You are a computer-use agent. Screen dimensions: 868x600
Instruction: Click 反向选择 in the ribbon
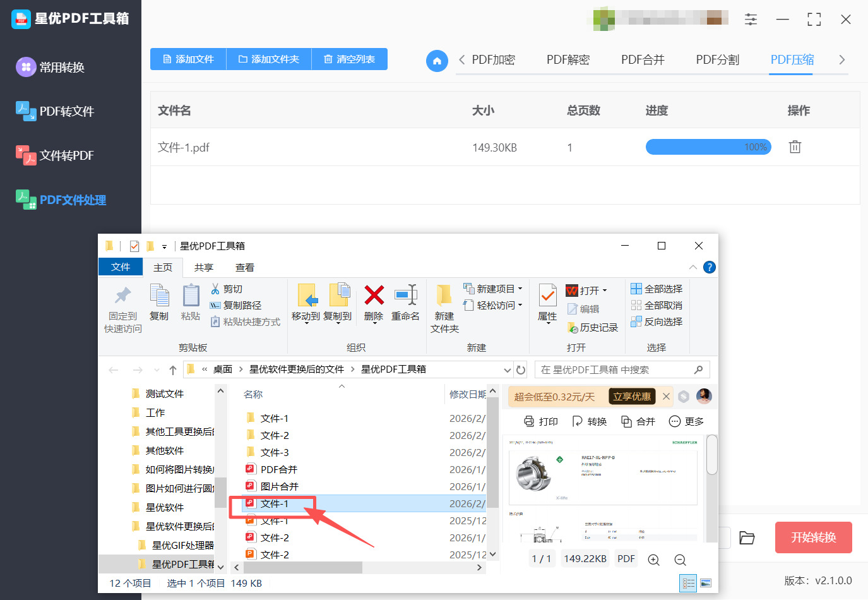[657, 321]
